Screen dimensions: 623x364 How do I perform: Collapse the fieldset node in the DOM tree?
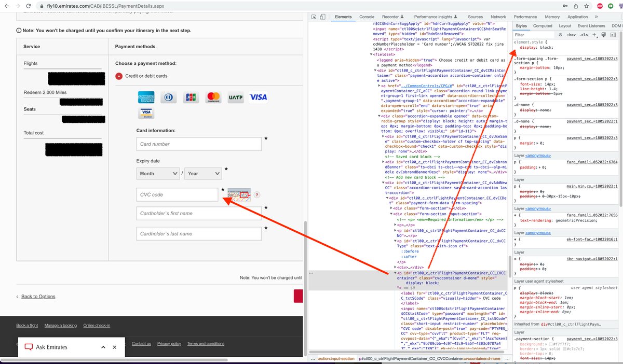pos(372,54)
